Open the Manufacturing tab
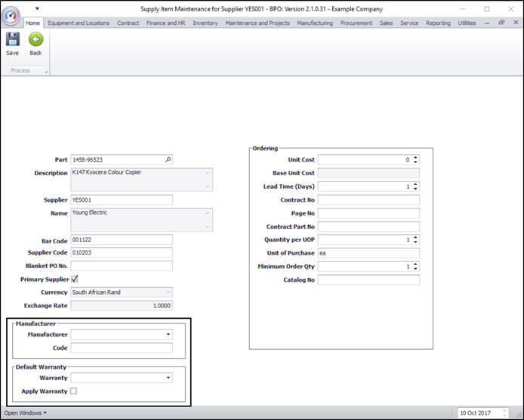524x420 pixels. 315,23
